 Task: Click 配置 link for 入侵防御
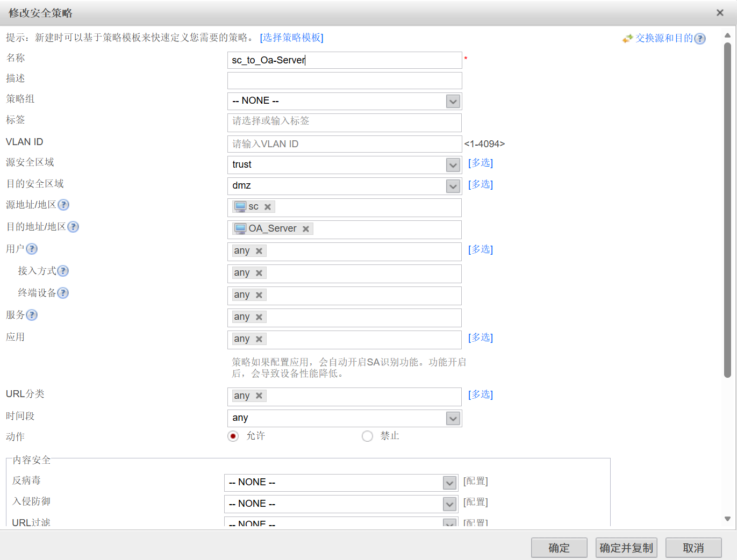click(x=476, y=502)
